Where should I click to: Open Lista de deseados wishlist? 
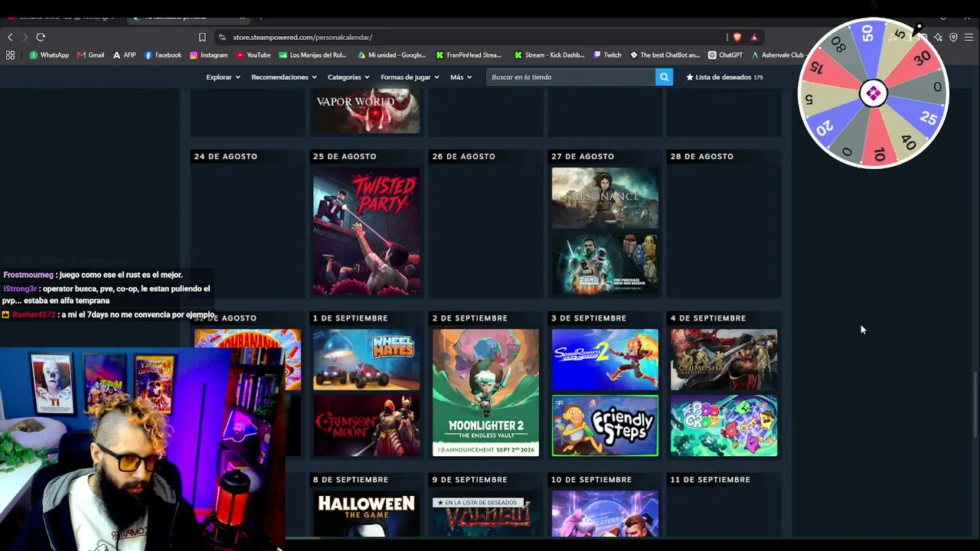pyautogui.click(x=724, y=77)
